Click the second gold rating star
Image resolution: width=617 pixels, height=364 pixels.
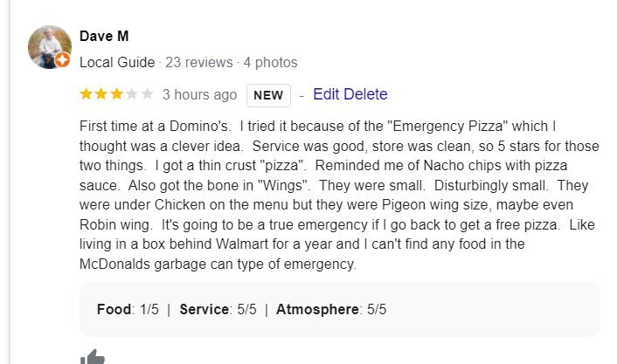[101, 94]
